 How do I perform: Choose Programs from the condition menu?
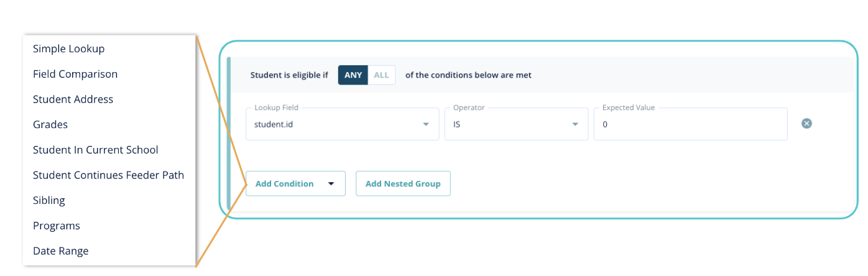(x=57, y=226)
